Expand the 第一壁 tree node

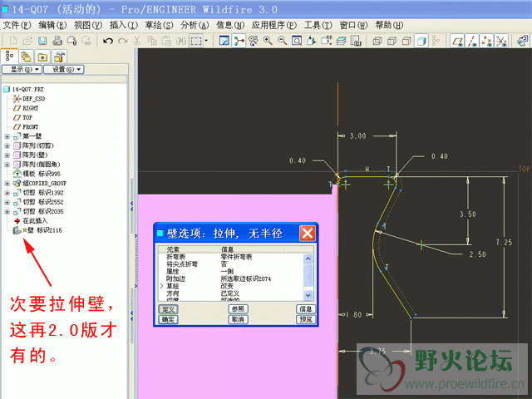(7, 136)
